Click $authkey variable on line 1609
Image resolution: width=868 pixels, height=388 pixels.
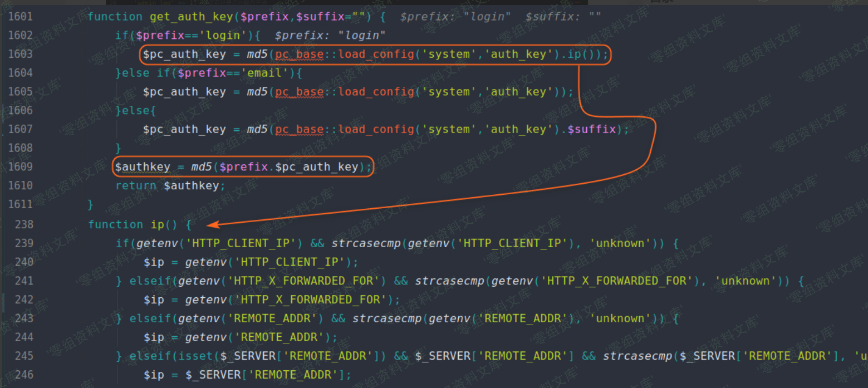pyautogui.click(x=143, y=167)
